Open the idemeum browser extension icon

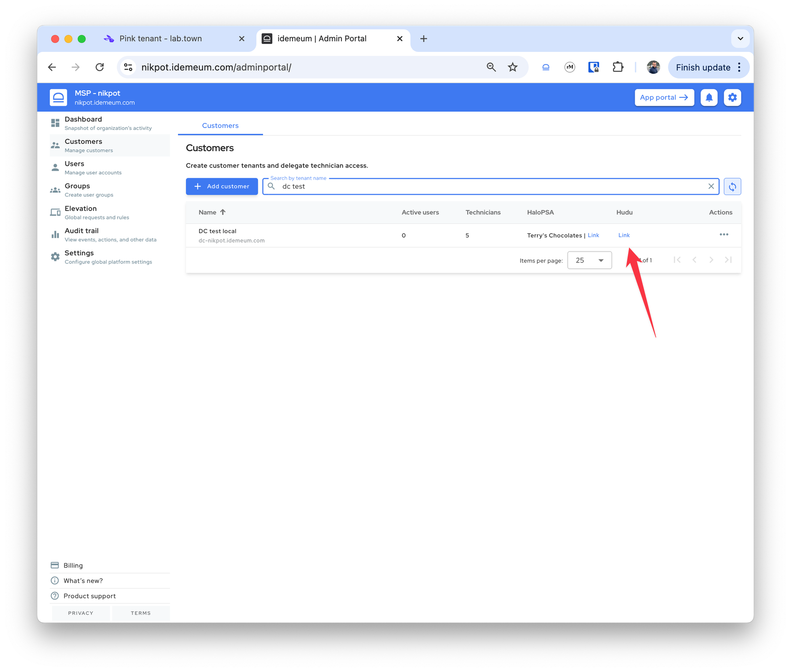546,67
